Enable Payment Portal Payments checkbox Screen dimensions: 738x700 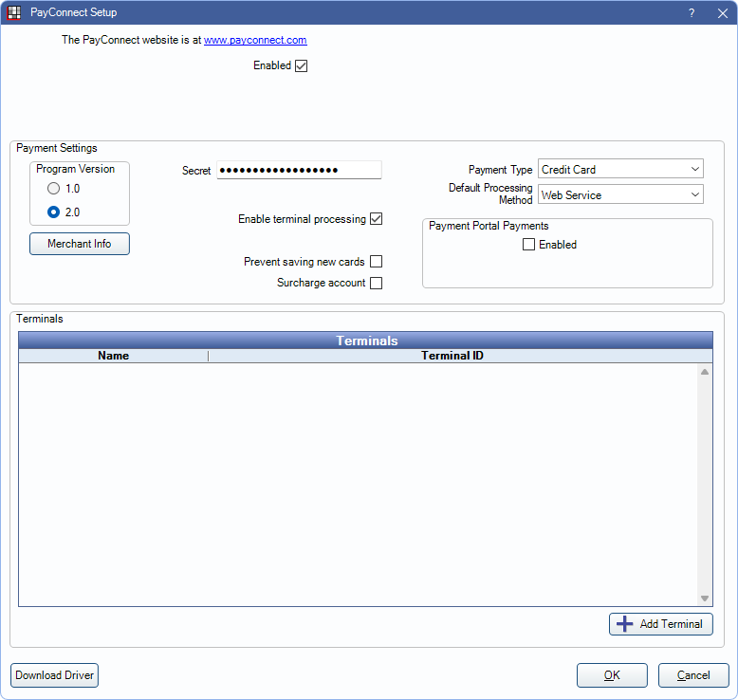528,245
